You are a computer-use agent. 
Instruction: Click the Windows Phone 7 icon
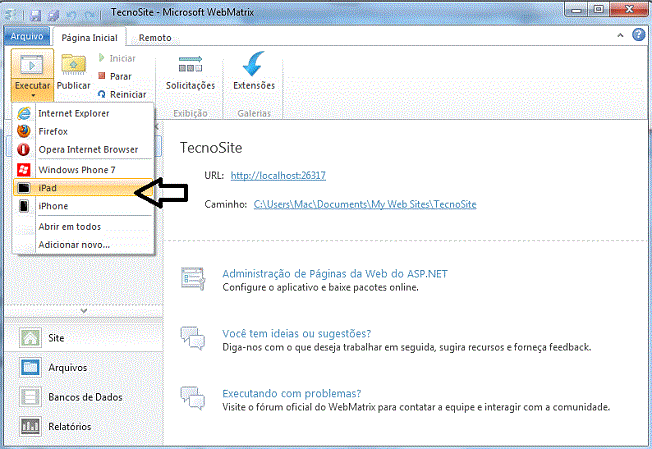coord(24,170)
